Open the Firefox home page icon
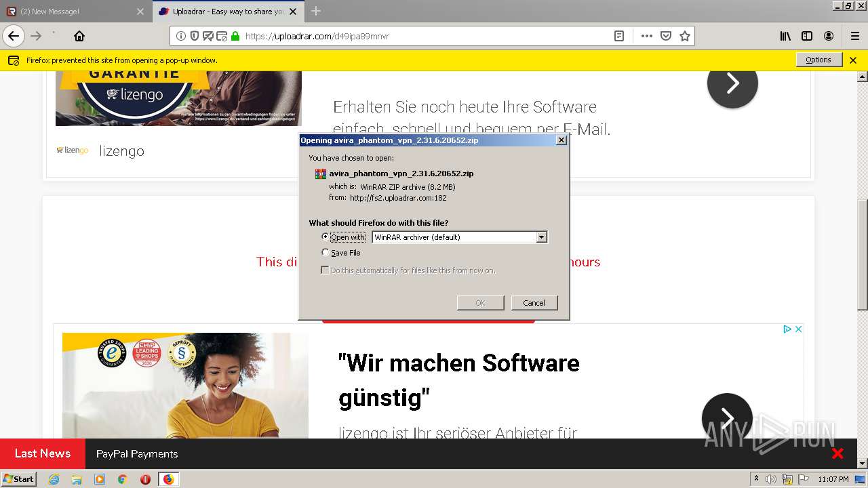Screen dimensions: 868x488 79,36
